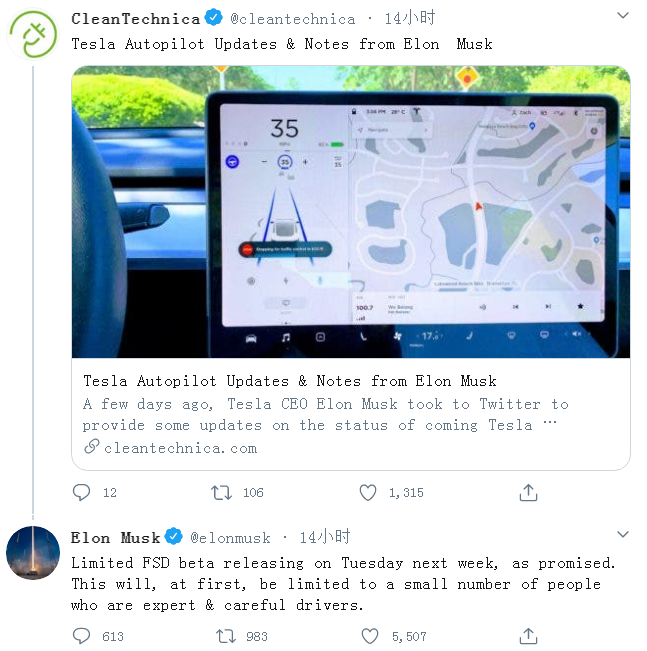The image size is (647, 651).
Task: Click the reply icon on CleanTechnica tweet
Action: coord(82,492)
